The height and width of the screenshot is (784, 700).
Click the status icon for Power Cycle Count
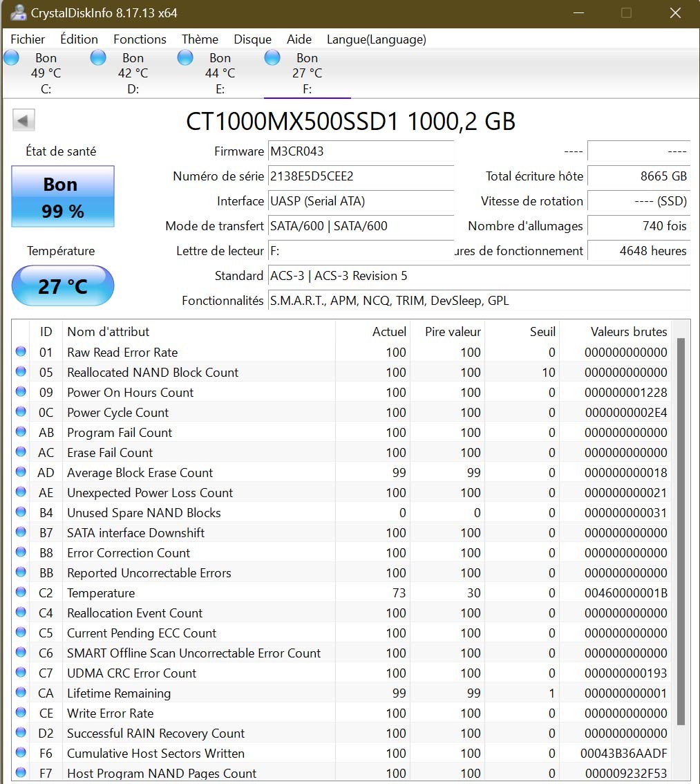(21, 411)
